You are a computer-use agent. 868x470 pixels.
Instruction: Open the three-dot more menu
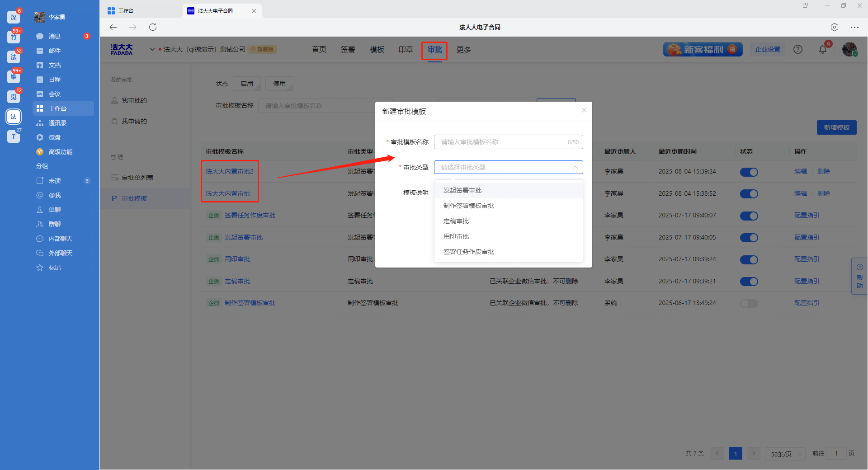coord(854,27)
